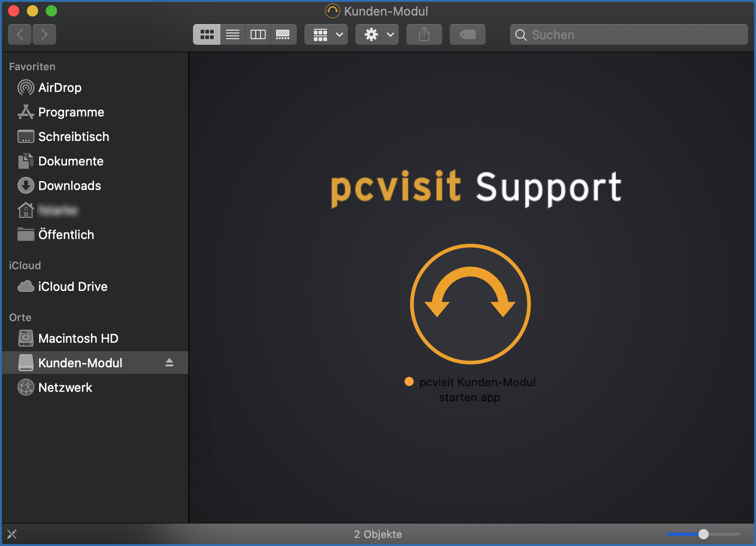Switch to column view mode
The height and width of the screenshot is (546, 756).
258,34
